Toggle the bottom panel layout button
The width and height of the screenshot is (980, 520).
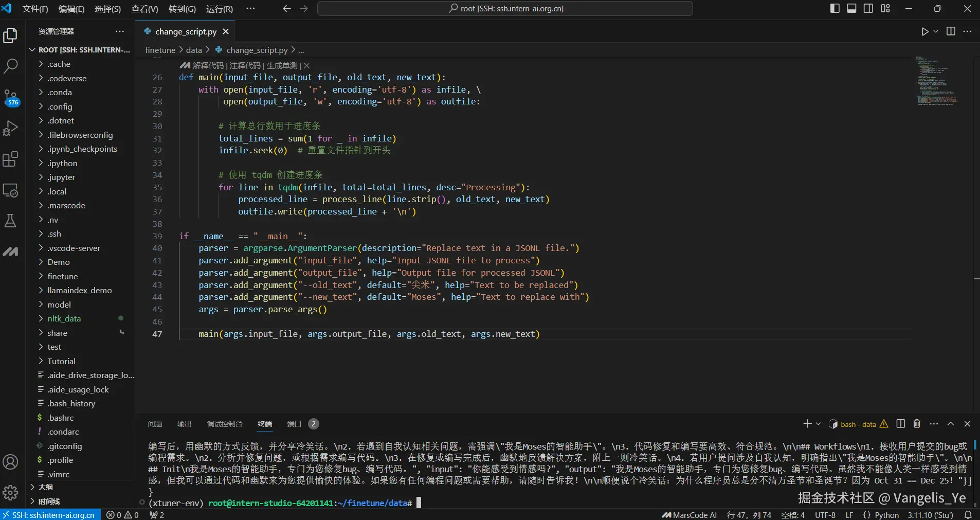[851, 9]
